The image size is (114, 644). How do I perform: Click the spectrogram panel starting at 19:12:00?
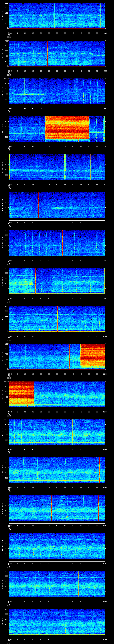click(57, 432)
